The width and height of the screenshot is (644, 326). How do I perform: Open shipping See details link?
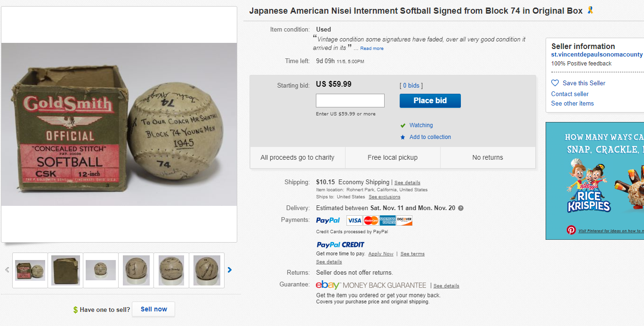(x=407, y=183)
